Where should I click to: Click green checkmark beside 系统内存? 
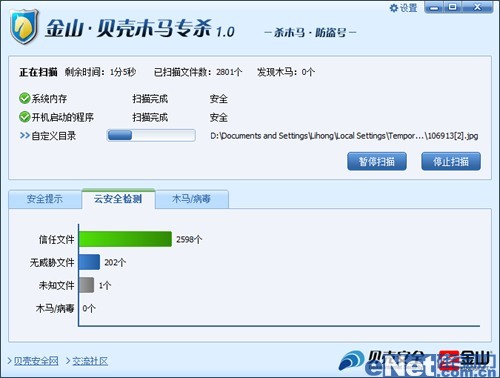24,98
